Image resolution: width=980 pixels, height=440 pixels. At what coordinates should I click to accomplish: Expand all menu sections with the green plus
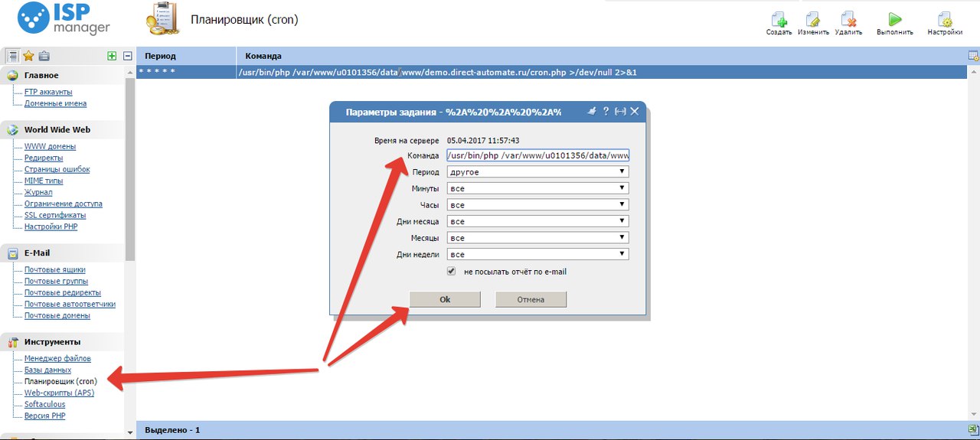click(x=112, y=56)
